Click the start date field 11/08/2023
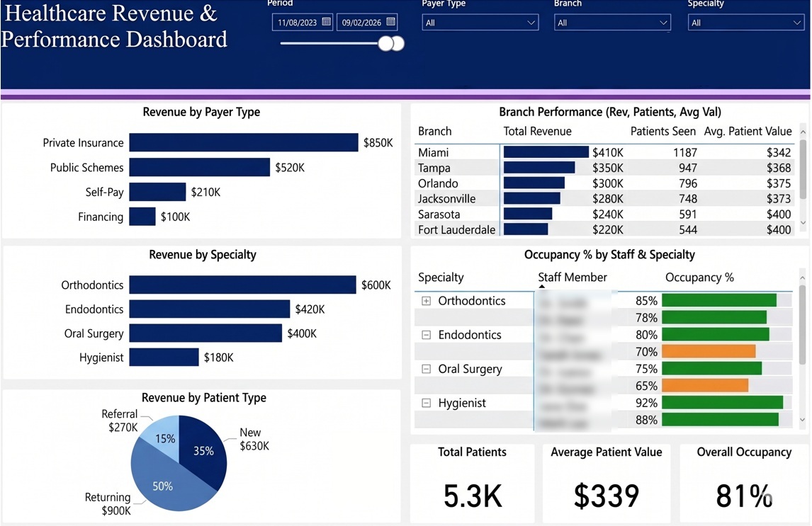812x526 pixels. click(302, 22)
